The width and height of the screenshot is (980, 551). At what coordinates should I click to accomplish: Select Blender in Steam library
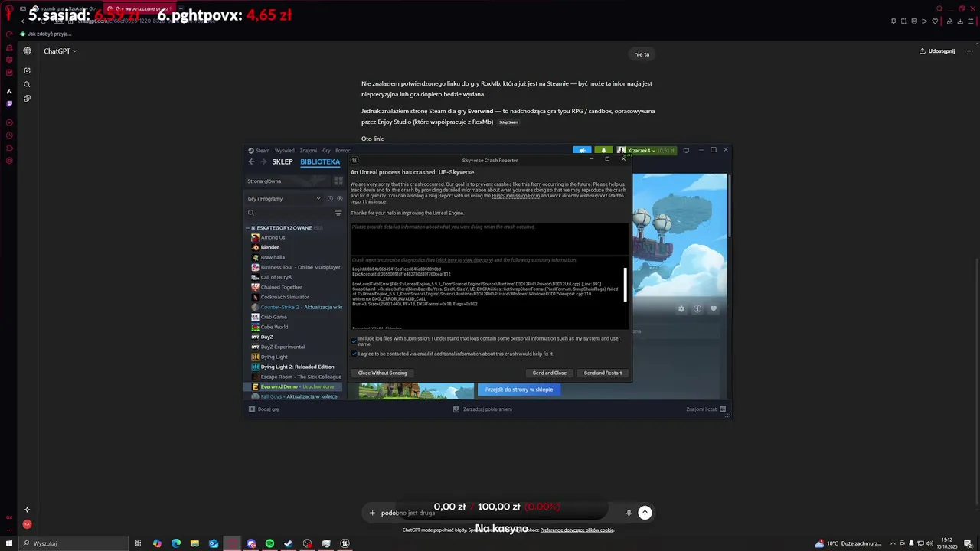click(x=269, y=247)
